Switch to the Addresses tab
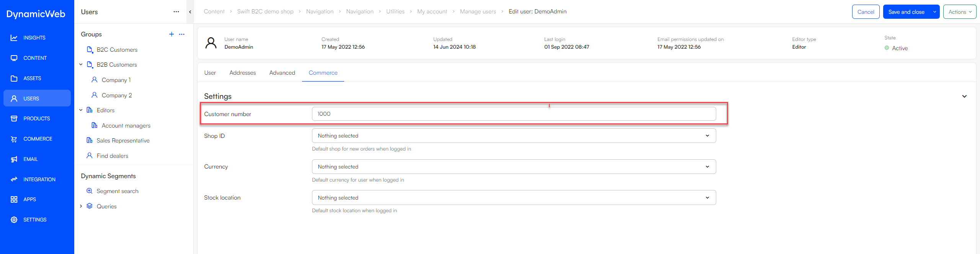This screenshot has width=980, height=254. pos(242,73)
